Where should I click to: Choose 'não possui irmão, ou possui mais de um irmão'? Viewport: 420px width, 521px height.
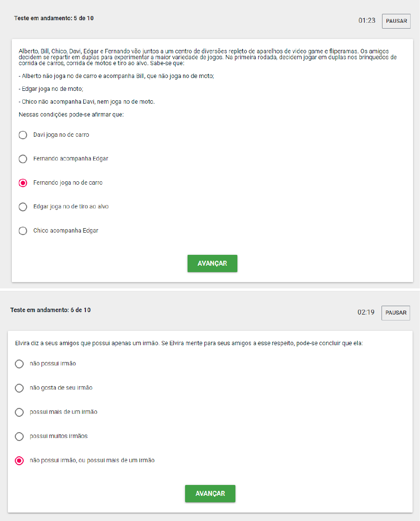(19, 461)
